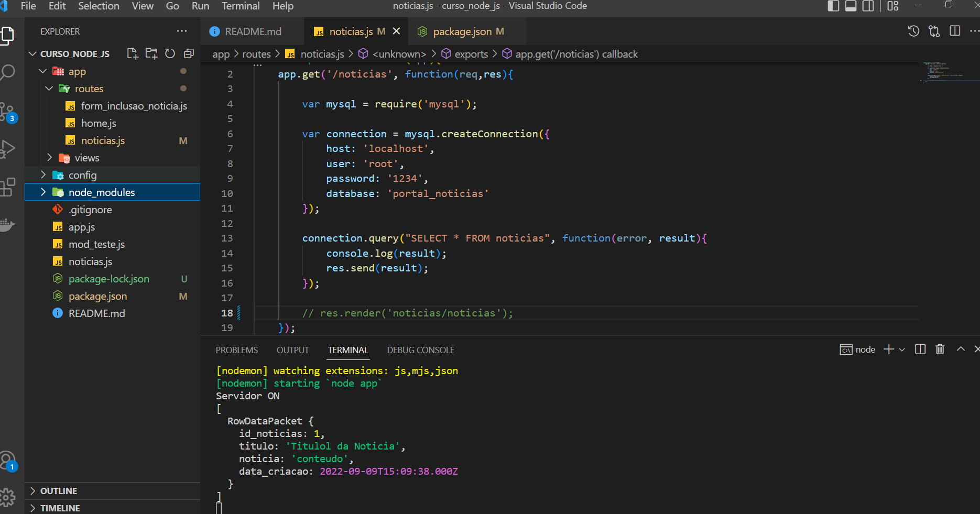The image size is (980, 514).
Task: Add a new terminal with plus icon
Action: [889, 349]
